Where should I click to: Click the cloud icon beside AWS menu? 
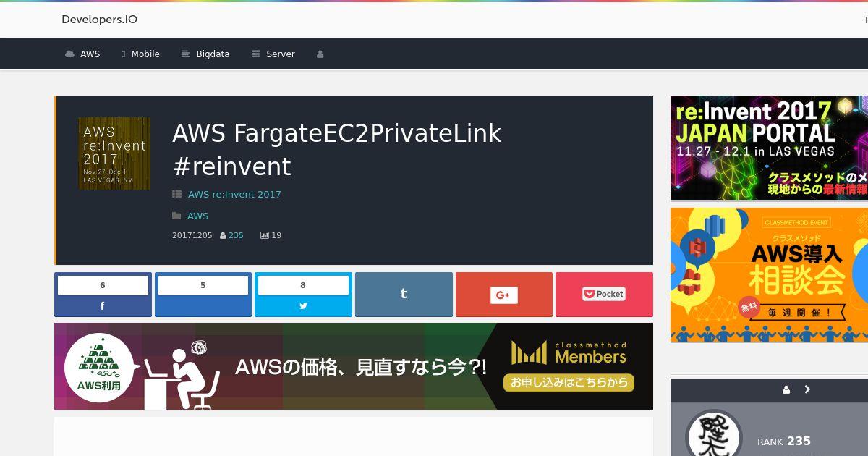69,54
